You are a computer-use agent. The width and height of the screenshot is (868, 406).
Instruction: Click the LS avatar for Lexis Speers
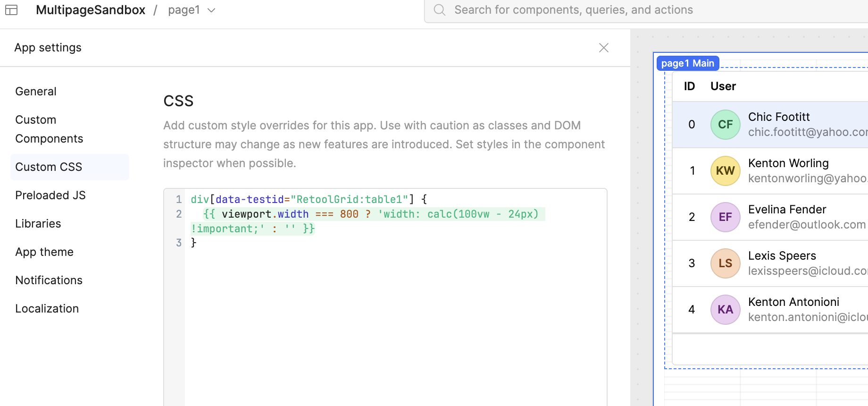tap(725, 263)
